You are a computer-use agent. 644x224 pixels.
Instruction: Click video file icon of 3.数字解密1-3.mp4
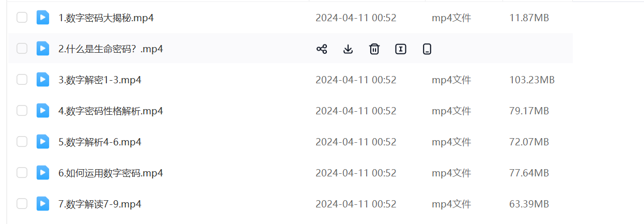[43, 80]
